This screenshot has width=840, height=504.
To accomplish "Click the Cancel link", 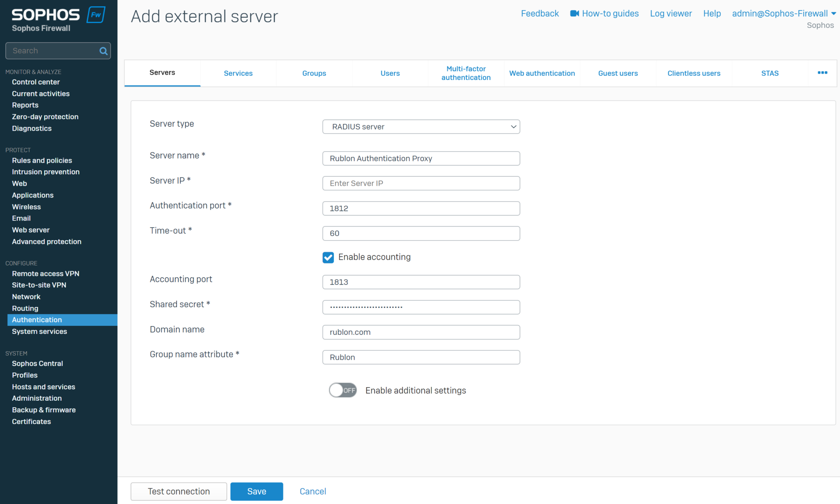I will tap(313, 491).
